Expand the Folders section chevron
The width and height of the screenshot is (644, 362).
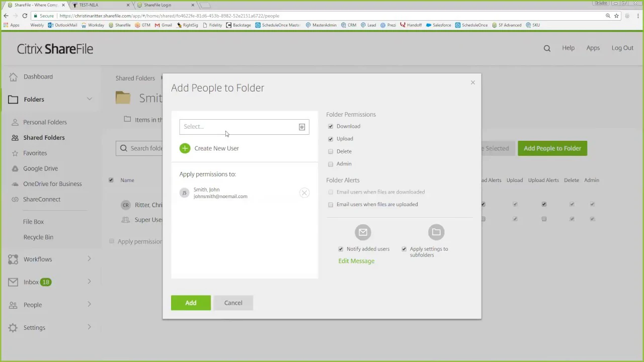click(x=90, y=99)
